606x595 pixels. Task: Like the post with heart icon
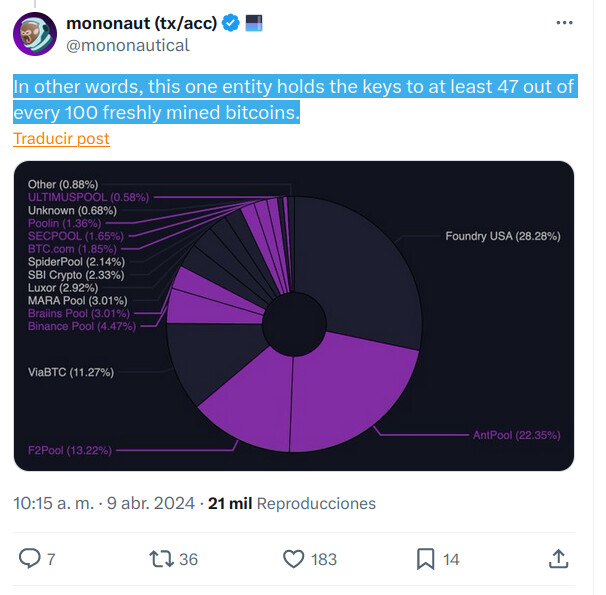(294, 558)
